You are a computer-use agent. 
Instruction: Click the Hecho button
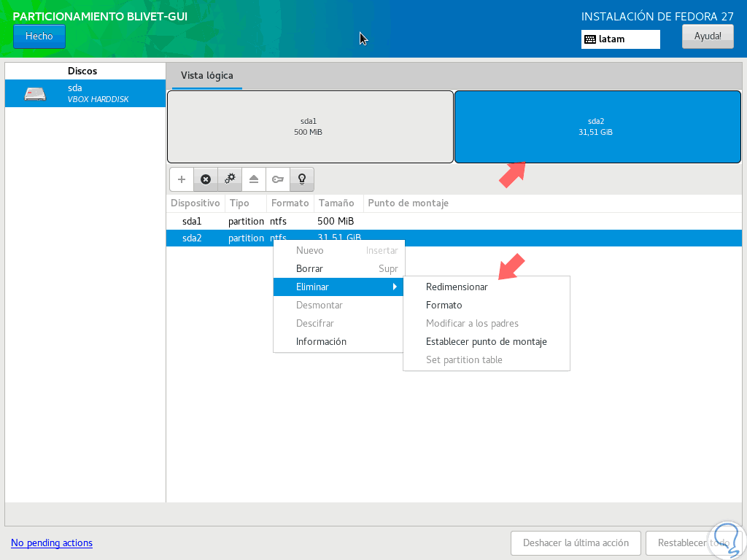click(x=39, y=36)
